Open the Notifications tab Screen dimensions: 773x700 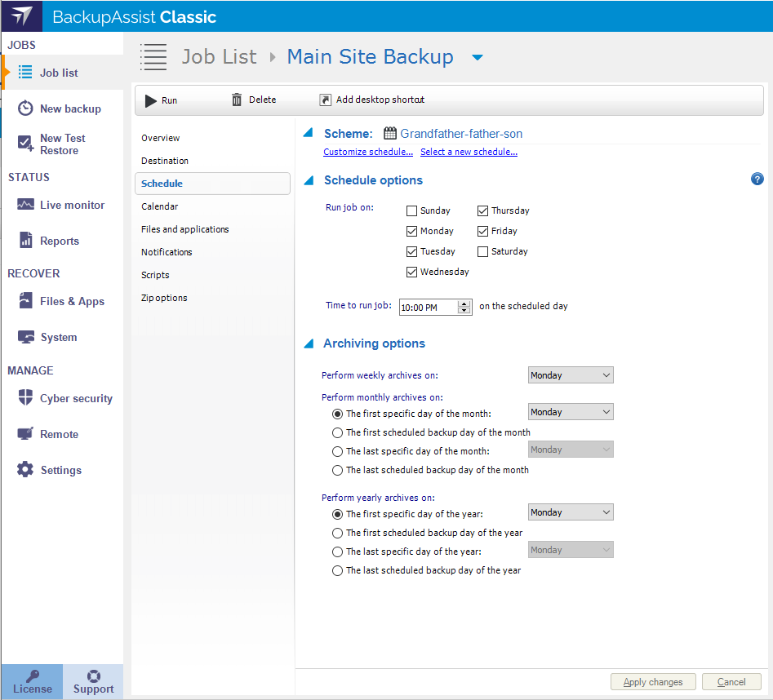[x=167, y=252]
